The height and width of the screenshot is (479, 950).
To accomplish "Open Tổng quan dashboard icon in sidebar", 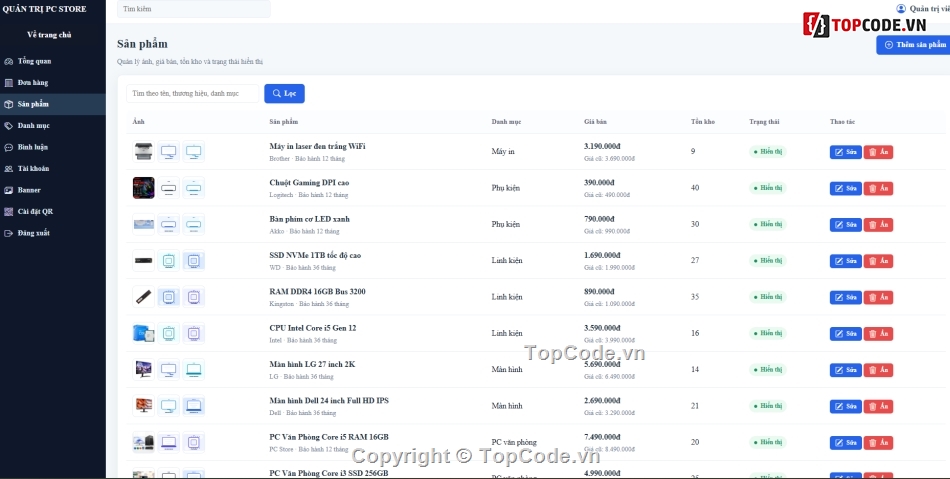I will (8, 61).
